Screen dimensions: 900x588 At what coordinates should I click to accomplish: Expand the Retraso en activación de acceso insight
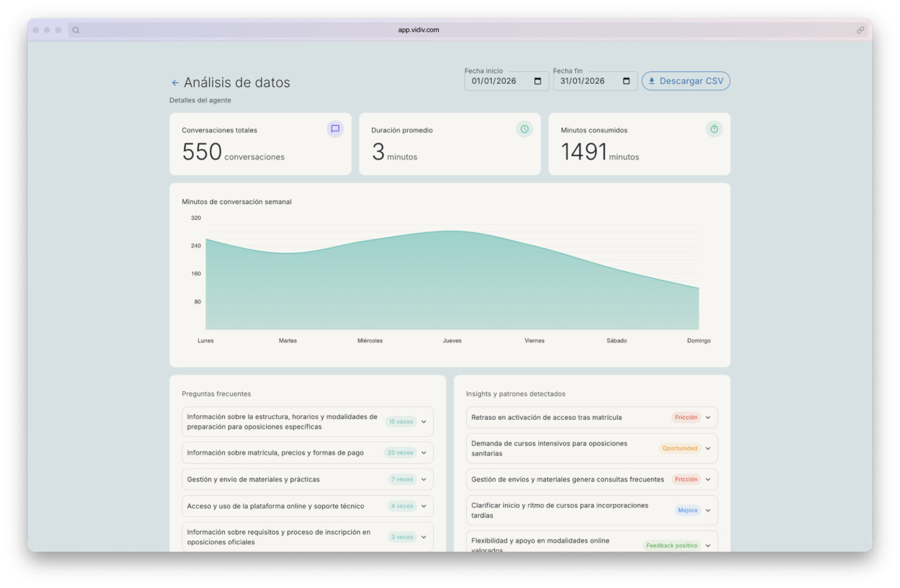click(708, 417)
